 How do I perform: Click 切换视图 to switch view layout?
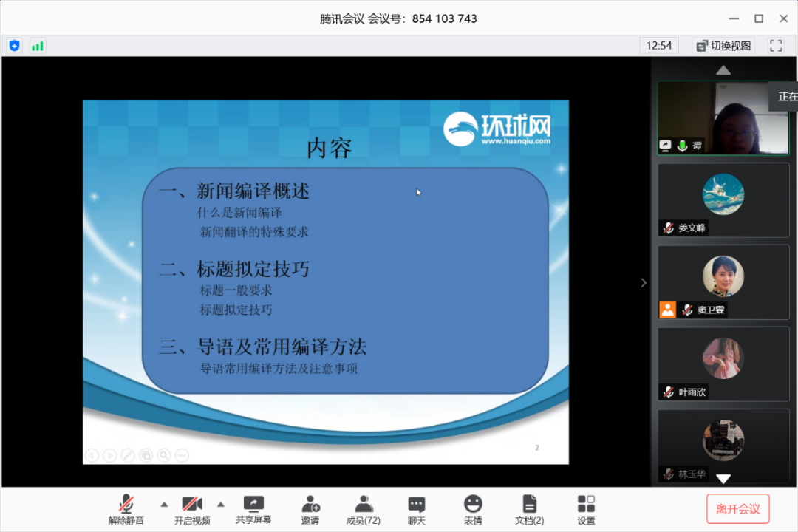[x=724, y=46]
